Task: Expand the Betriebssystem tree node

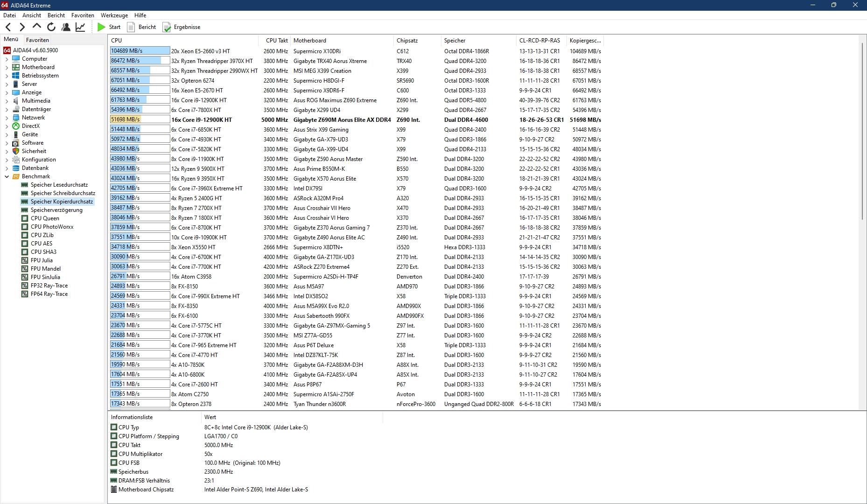Action: tap(7, 76)
